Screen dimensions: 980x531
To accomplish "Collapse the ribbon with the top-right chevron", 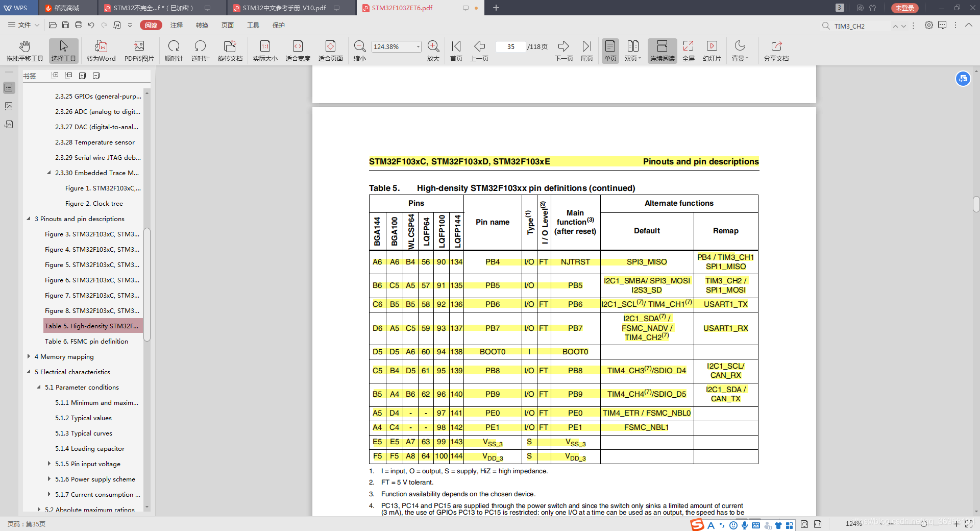I will coord(968,25).
